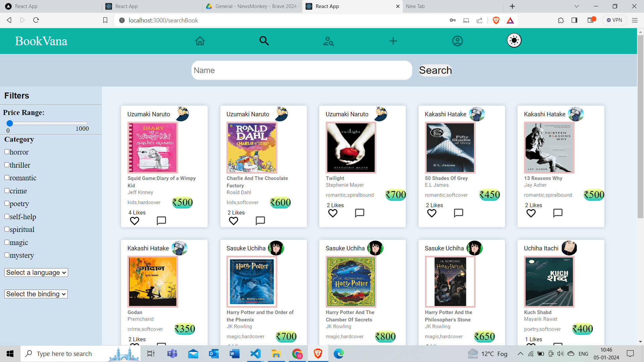The height and width of the screenshot is (362, 644).
Task: Tick the magic category checkbox
Action: tap(7, 242)
